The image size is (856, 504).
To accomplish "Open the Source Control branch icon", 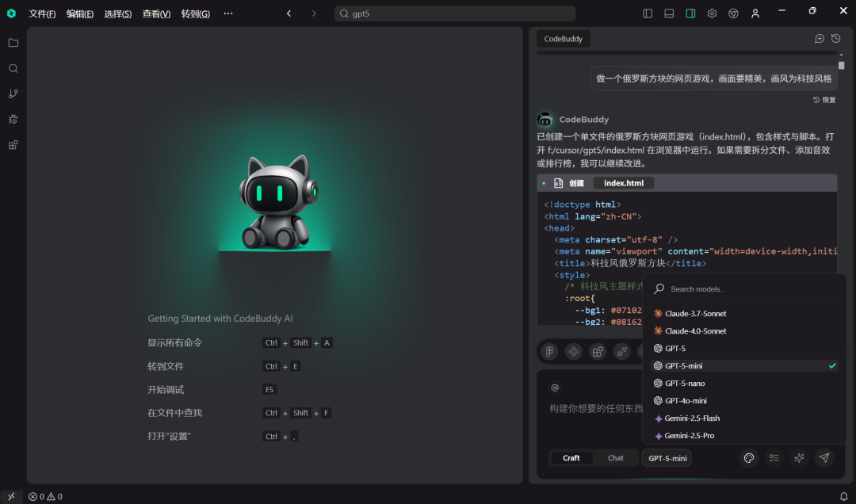I will coord(13,94).
